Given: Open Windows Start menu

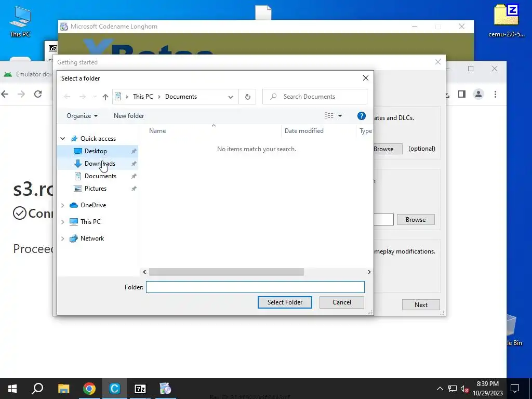Looking at the screenshot, I should (x=12, y=389).
